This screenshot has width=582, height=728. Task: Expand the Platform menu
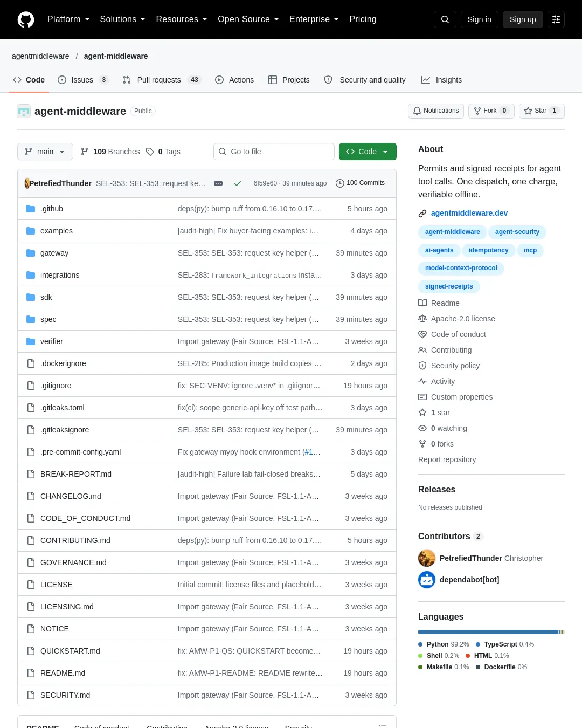coord(68,19)
